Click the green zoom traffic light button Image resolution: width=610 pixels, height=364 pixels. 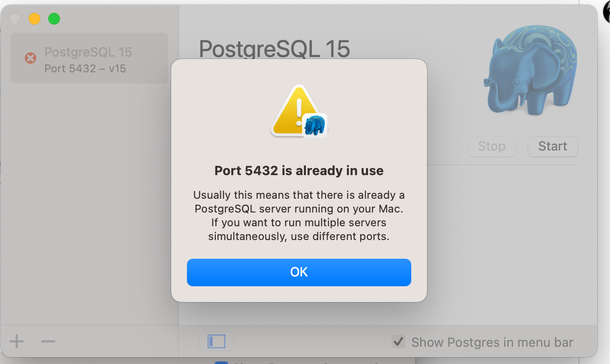tap(54, 19)
